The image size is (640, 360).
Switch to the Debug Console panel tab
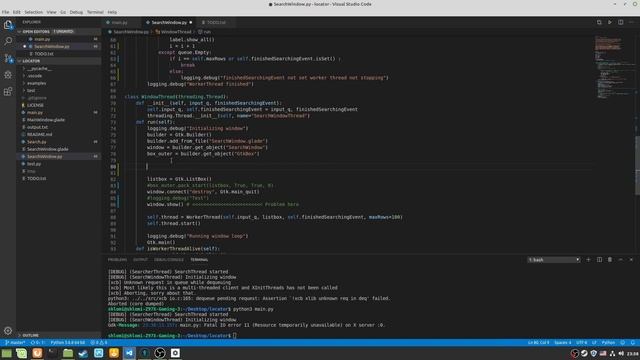169,260
